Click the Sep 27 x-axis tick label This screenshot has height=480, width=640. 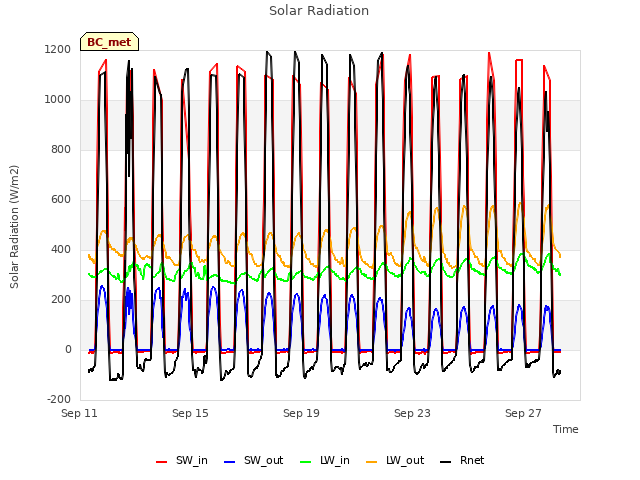tap(523, 413)
